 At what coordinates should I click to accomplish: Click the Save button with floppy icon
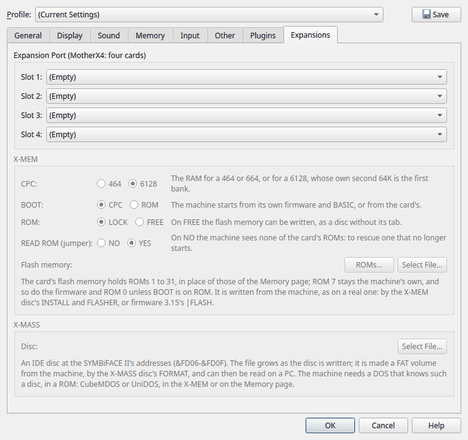tap(436, 15)
